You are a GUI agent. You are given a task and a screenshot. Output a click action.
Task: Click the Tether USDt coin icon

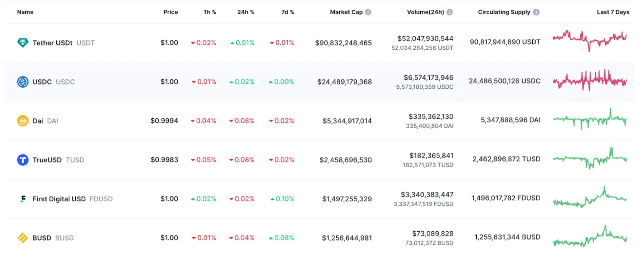[x=23, y=43]
